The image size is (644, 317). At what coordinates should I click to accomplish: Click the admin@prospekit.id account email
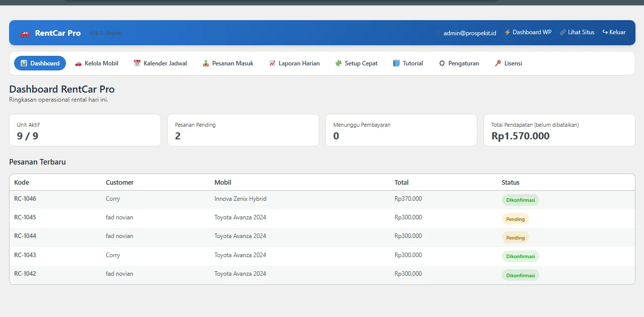470,33
